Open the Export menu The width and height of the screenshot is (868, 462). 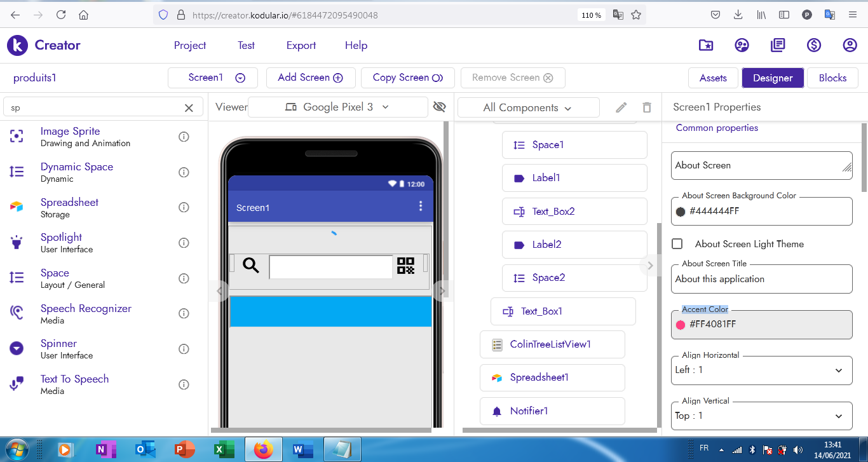pyautogui.click(x=301, y=45)
